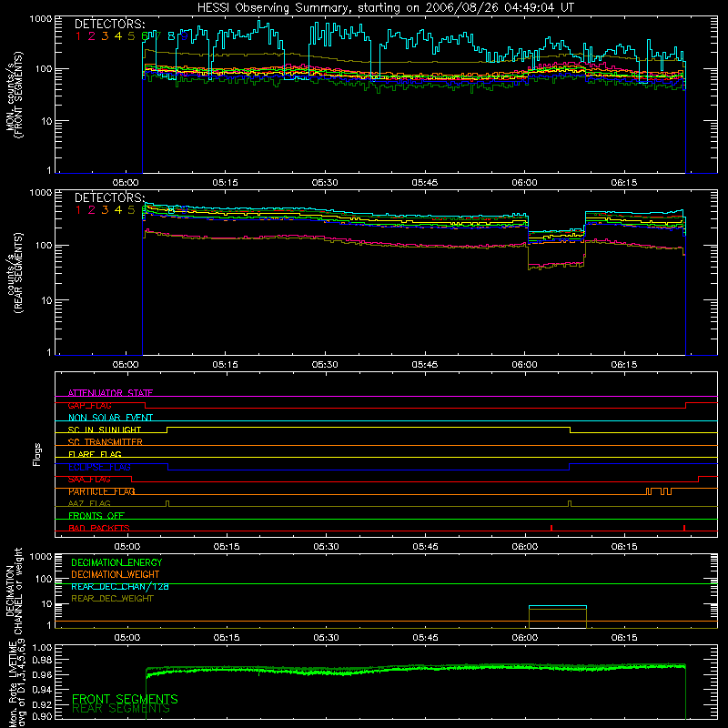Click the DECIMATION CHANNEL or weight axis label
The height and width of the screenshot is (728, 728).
(x=14, y=591)
